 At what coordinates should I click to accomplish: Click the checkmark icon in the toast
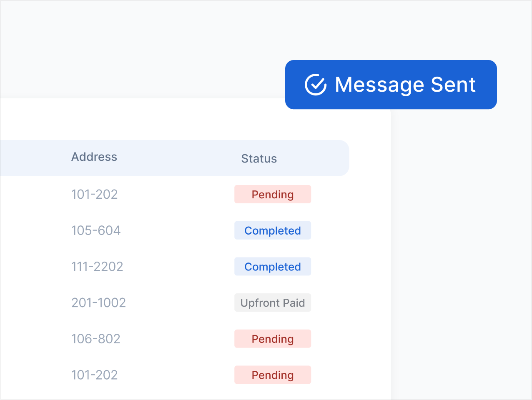click(x=316, y=85)
